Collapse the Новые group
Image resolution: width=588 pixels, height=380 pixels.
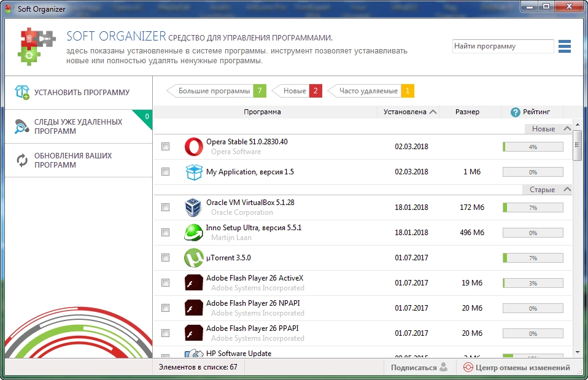(x=567, y=129)
